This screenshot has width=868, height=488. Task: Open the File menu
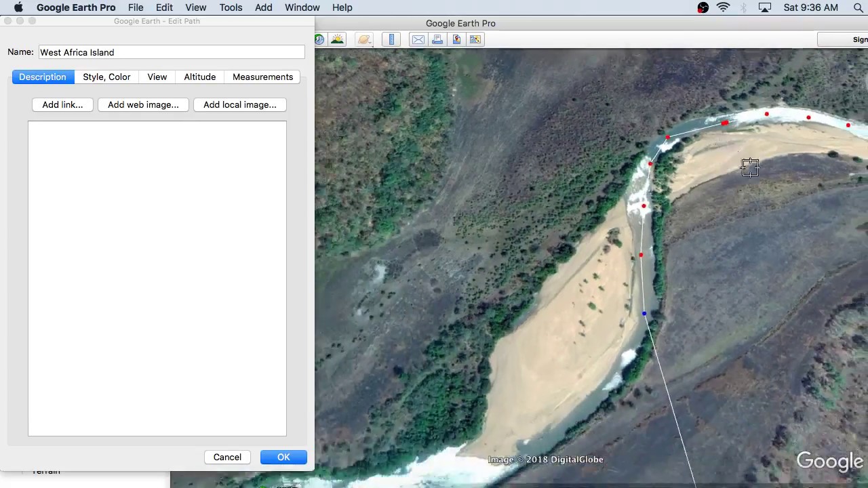coord(136,7)
